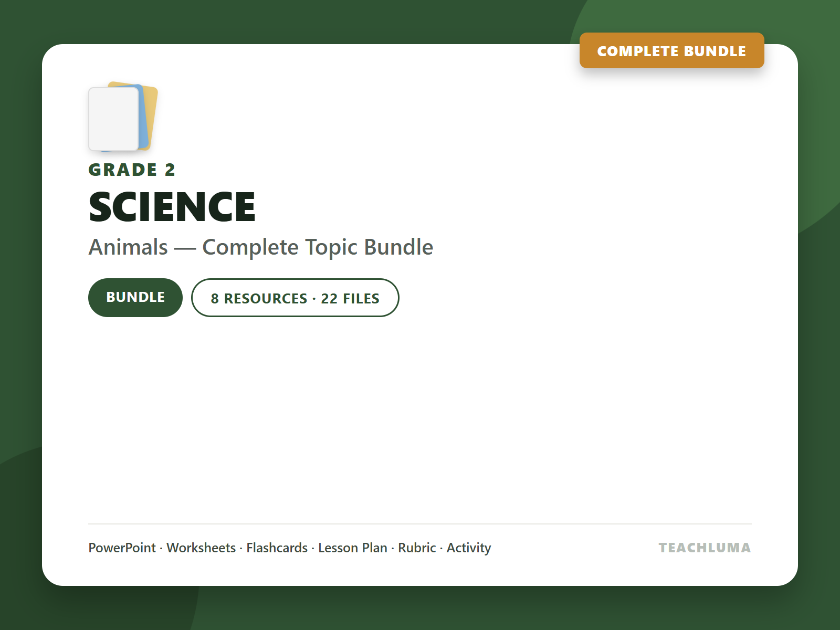
Task: Click the COMPLETE BUNDLE orange badge
Action: click(x=671, y=51)
